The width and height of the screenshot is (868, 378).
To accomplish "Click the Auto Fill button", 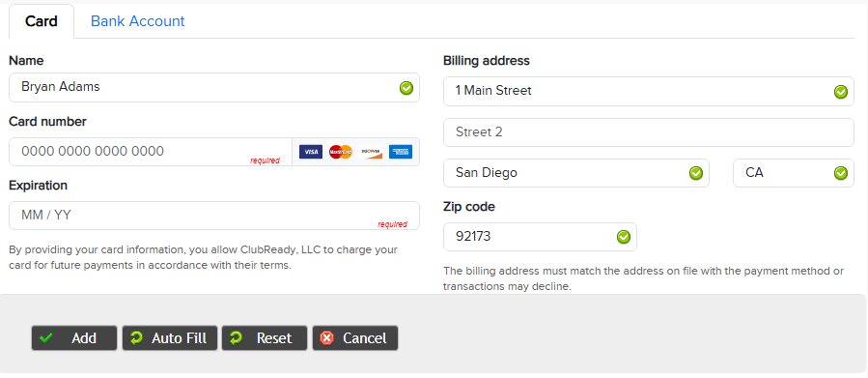I will click(x=170, y=338).
